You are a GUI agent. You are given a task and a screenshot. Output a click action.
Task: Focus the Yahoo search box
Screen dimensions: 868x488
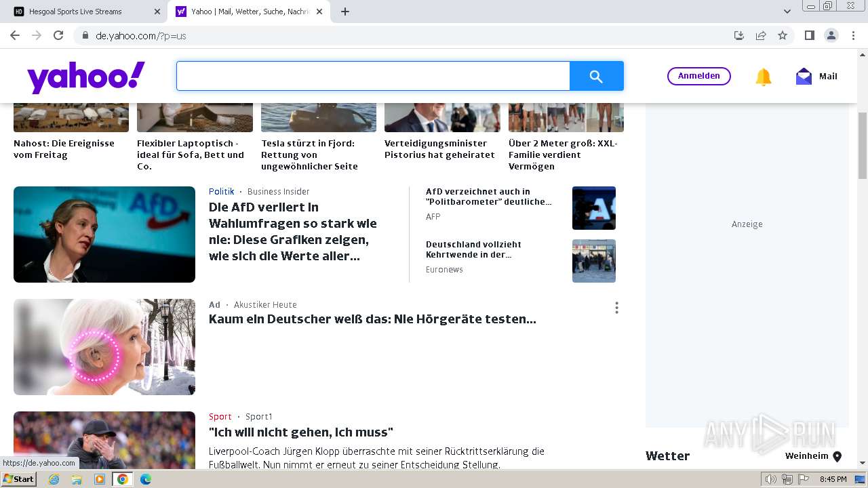[373, 76]
